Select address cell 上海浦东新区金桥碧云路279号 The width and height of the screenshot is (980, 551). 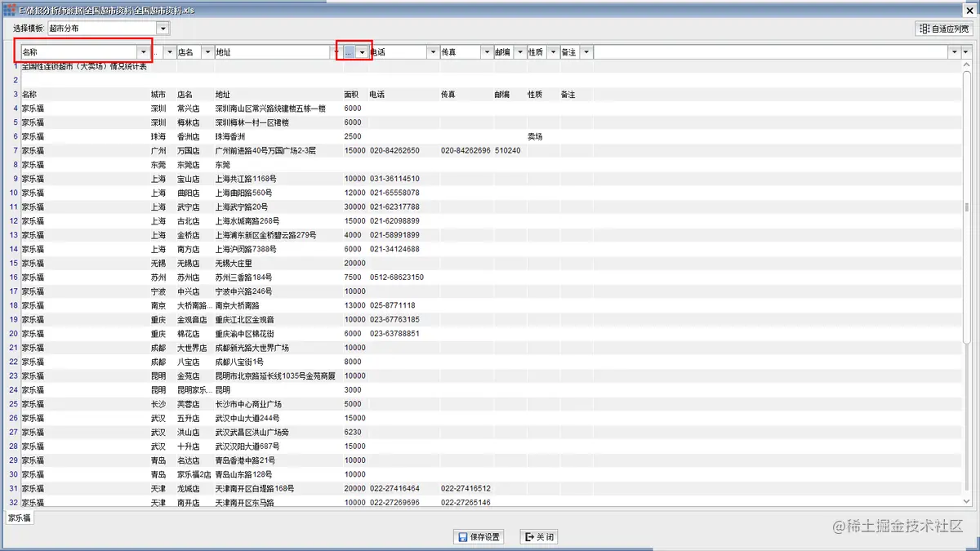(x=265, y=235)
